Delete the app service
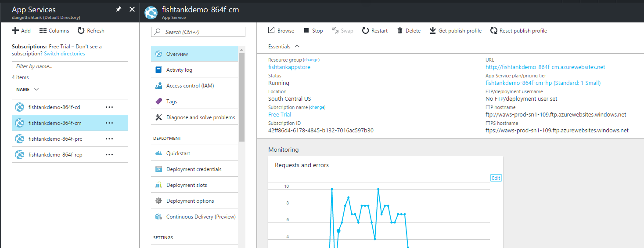644x248 pixels. click(409, 30)
